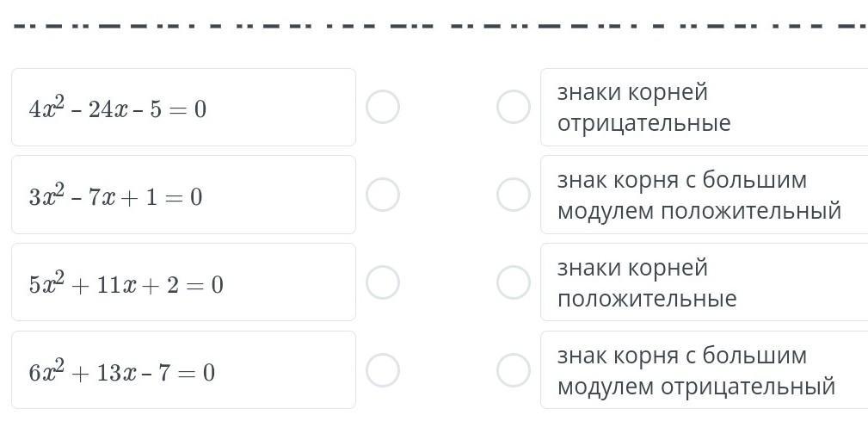Image resolution: width=868 pixels, height=440 pixels.
Task: Select the radio circle beside 5x² + 11x + 2 = 0
Action: click(383, 282)
